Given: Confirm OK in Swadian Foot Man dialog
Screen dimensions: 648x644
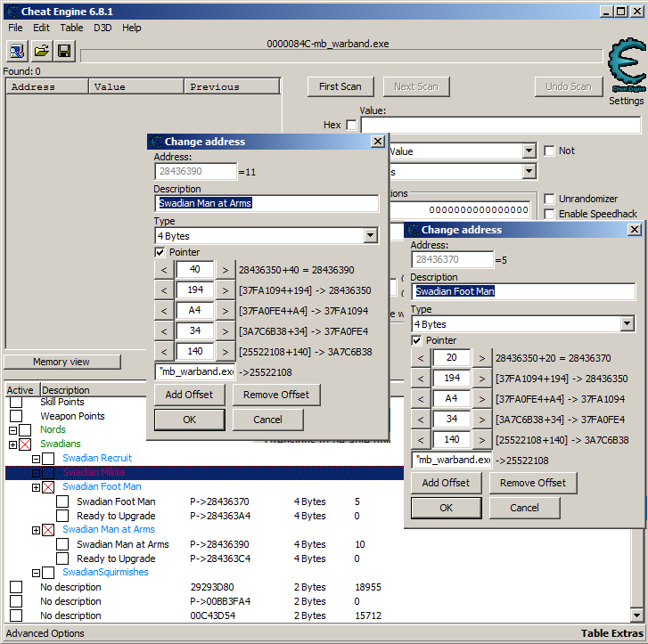Looking at the screenshot, I should tap(447, 508).
